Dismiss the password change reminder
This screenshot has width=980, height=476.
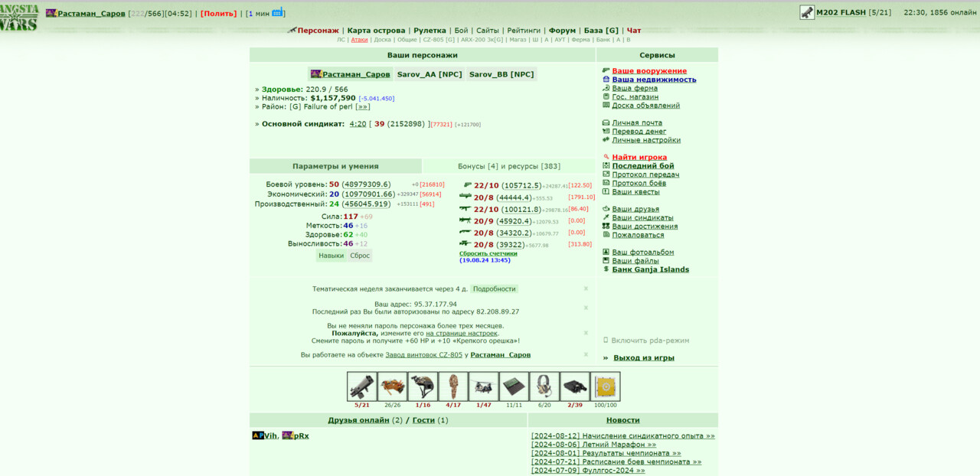coord(586,333)
